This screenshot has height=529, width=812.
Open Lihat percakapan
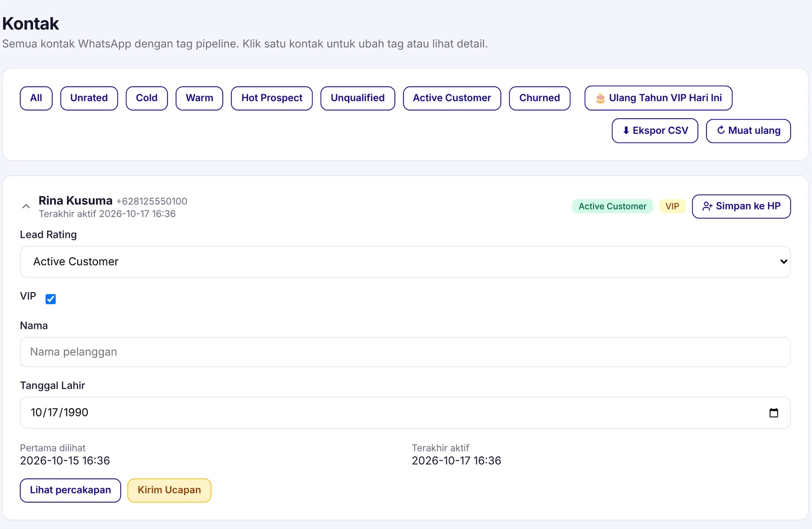coord(71,490)
